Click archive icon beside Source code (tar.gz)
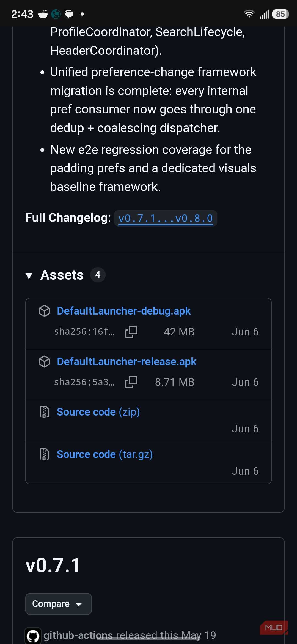The height and width of the screenshot is (644, 297). click(x=44, y=454)
